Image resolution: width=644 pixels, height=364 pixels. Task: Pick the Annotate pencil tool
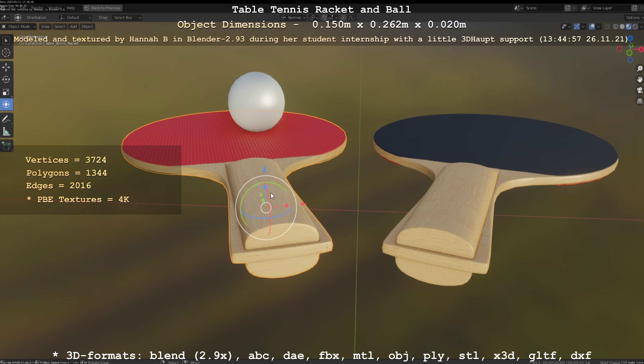point(6,119)
